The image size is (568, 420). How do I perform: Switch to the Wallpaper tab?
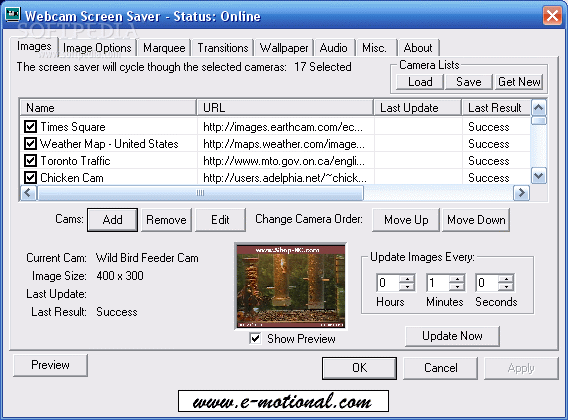tap(284, 48)
